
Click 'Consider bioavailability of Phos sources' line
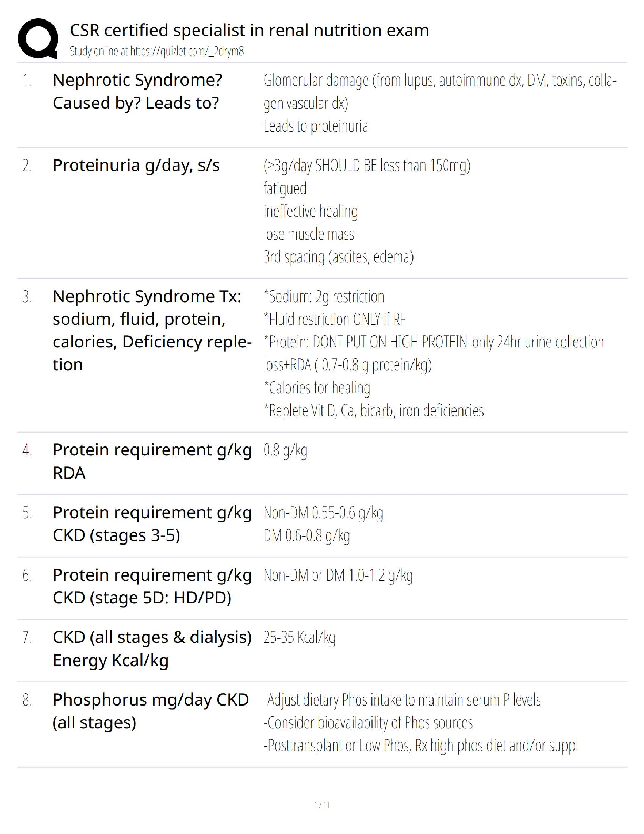click(x=368, y=723)
